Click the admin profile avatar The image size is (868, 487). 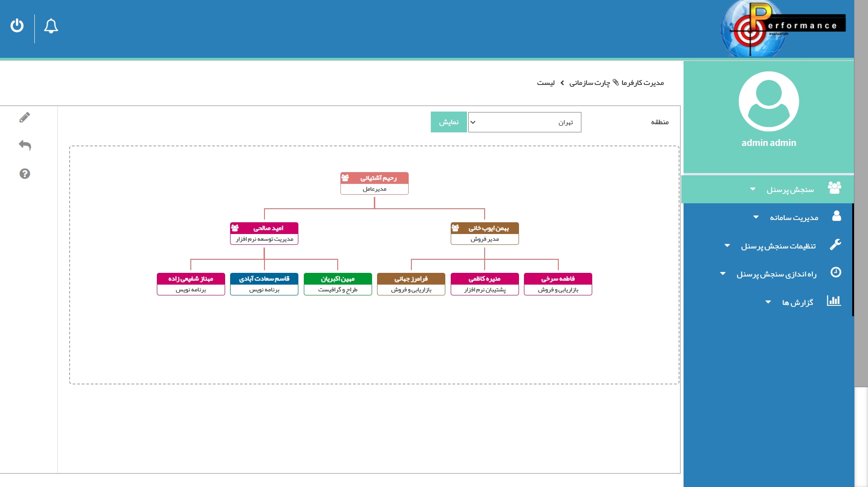[x=769, y=102]
